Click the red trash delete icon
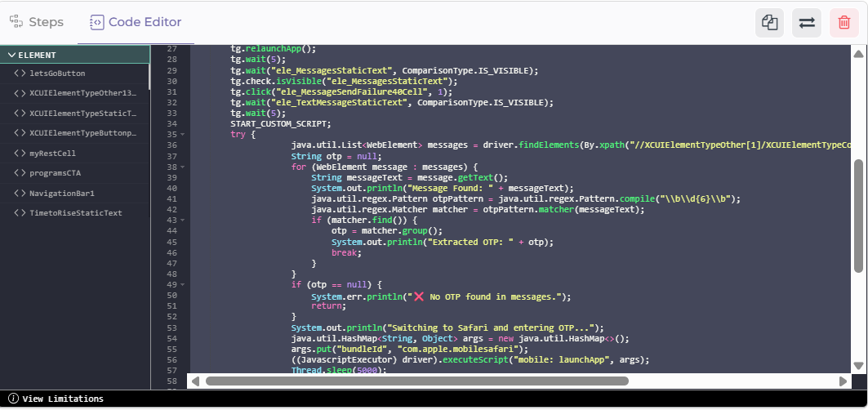This screenshot has width=868, height=410. [x=844, y=23]
